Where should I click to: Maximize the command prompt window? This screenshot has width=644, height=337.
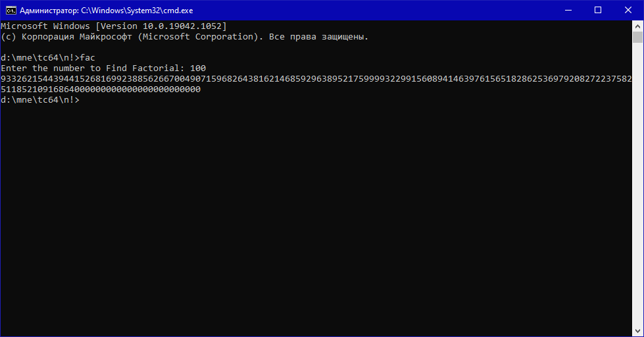598,11
